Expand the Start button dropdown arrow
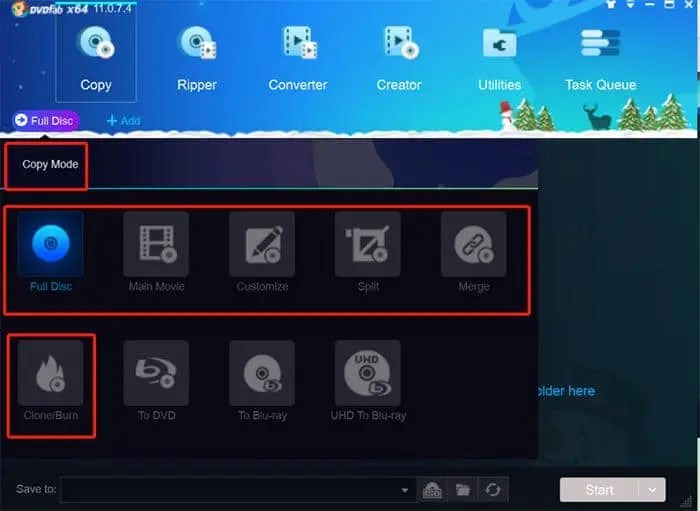 coord(652,490)
